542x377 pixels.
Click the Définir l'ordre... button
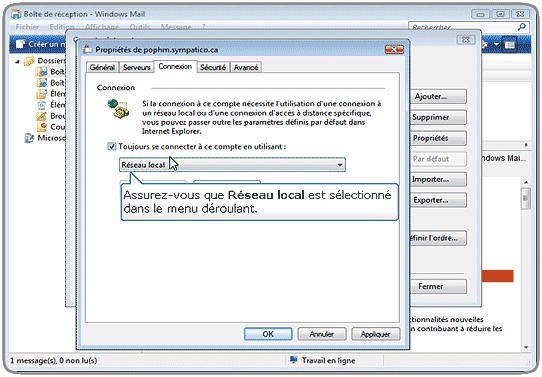tap(439, 238)
